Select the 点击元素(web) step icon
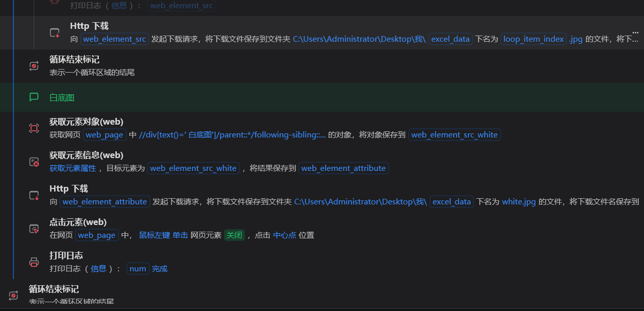 (34, 229)
